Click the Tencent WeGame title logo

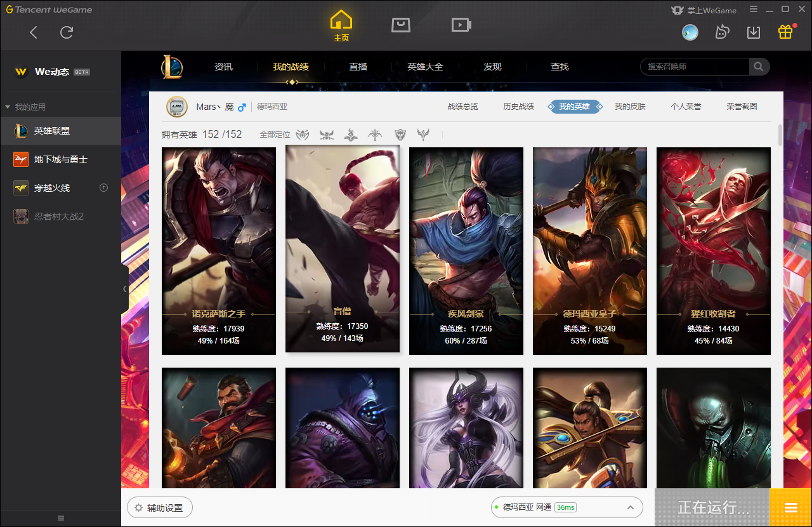point(49,10)
